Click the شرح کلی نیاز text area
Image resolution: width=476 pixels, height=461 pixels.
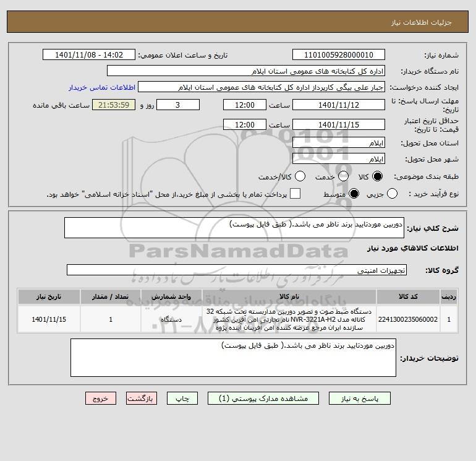[x=234, y=228]
